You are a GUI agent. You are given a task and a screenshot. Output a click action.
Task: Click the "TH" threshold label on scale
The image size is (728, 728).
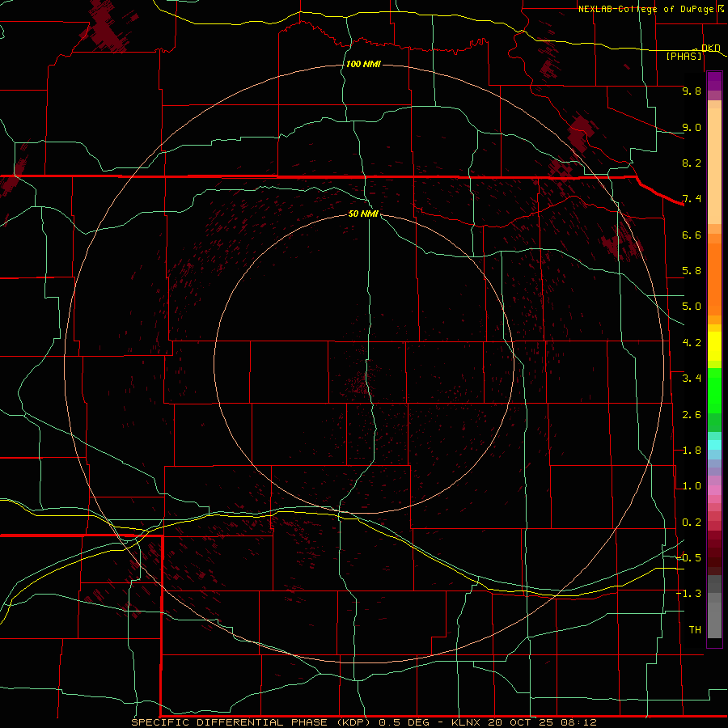click(695, 630)
